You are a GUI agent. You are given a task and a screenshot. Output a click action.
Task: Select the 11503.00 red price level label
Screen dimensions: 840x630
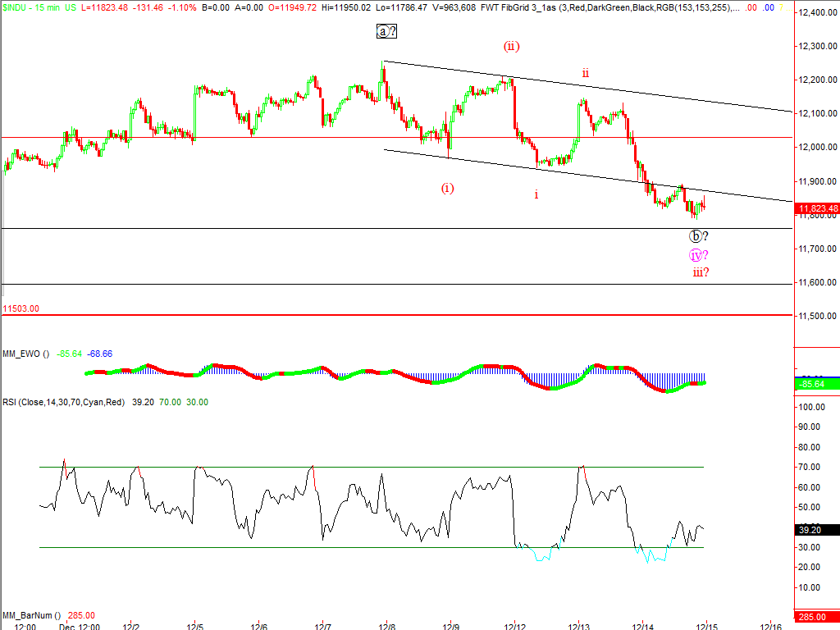coord(21,309)
